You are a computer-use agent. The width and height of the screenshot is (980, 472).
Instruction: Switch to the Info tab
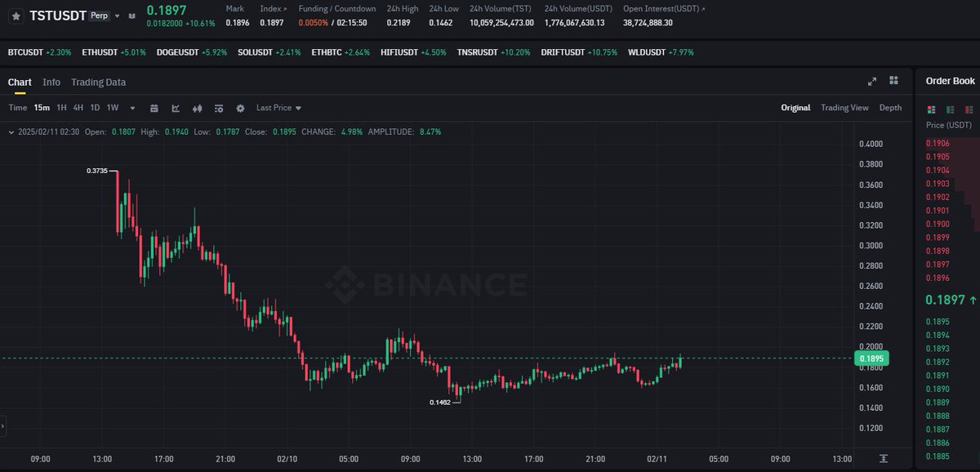(x=51, y=82)
